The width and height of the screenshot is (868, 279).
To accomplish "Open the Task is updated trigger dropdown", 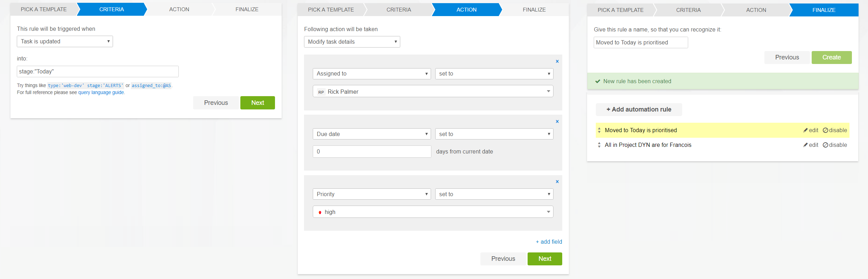I will (x=65, y=41).
